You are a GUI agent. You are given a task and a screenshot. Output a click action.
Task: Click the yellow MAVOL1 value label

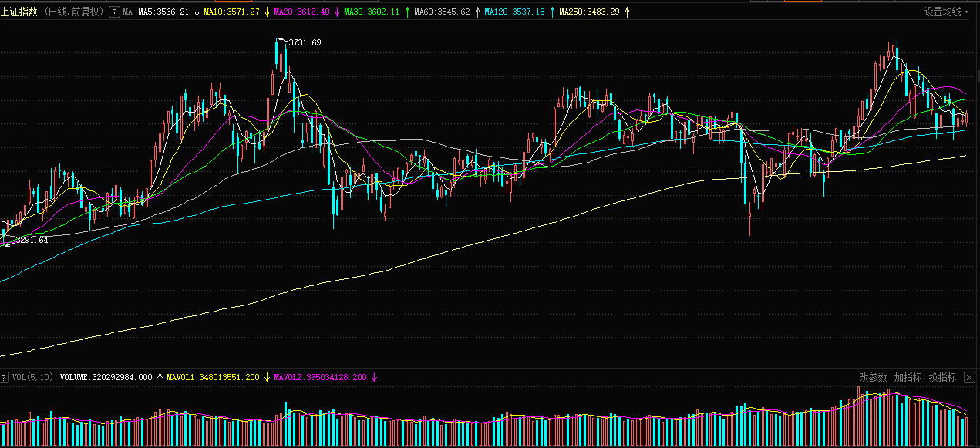[210, 378]
